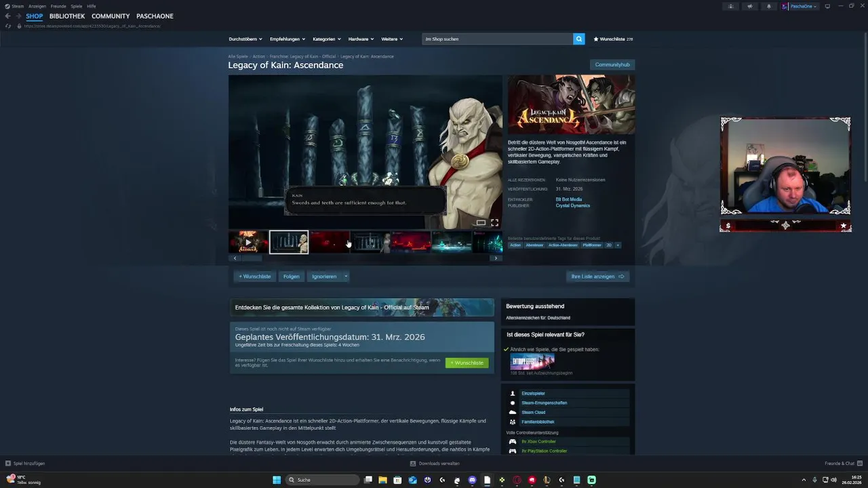This screenshot has height=488, width=868.
Task: Open the Bit Bot Media developer link
Action: (x=569, y=199)
